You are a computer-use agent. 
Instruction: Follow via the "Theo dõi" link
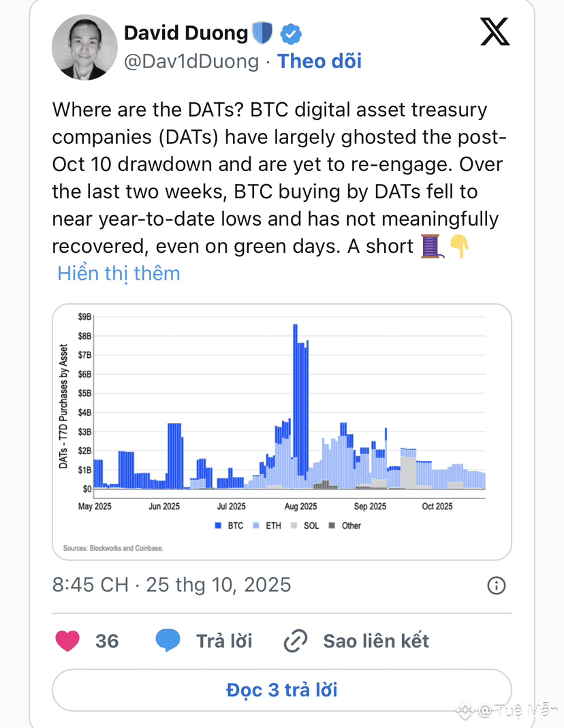pyautogui.click(x=320, y=61)
